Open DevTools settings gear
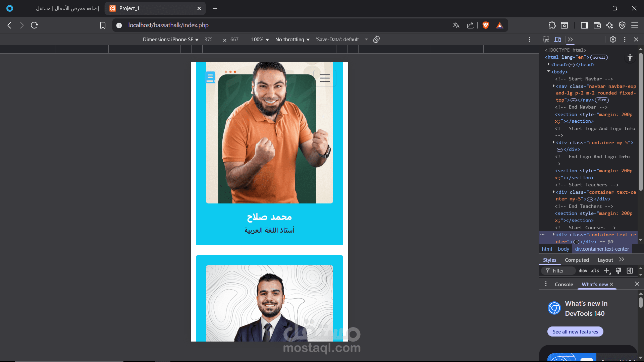This screenshot has height=362, width=644. pos(613,40)
